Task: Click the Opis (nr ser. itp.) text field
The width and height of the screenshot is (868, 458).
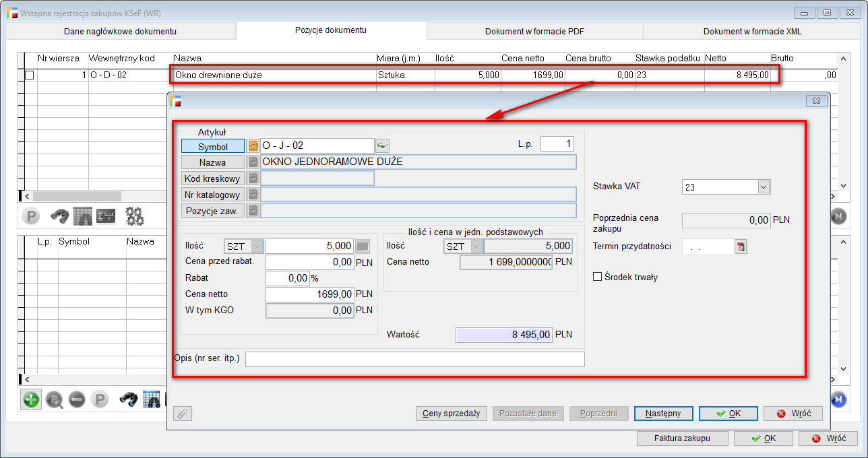Action: pos(414,360)
